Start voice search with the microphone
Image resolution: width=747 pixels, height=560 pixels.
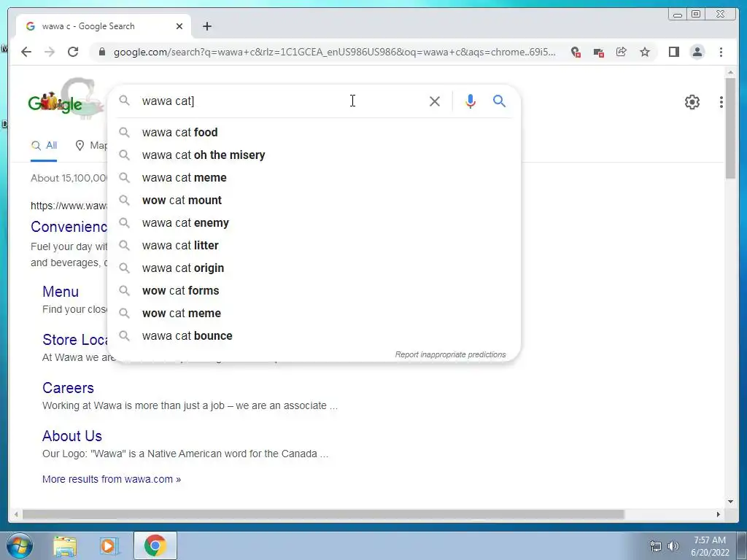(471, 101)
